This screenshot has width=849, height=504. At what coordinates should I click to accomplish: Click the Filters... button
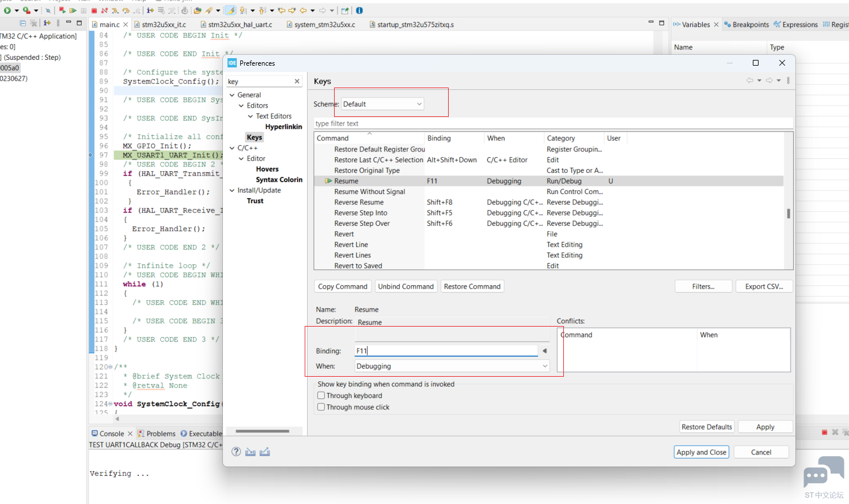(703, 286)
